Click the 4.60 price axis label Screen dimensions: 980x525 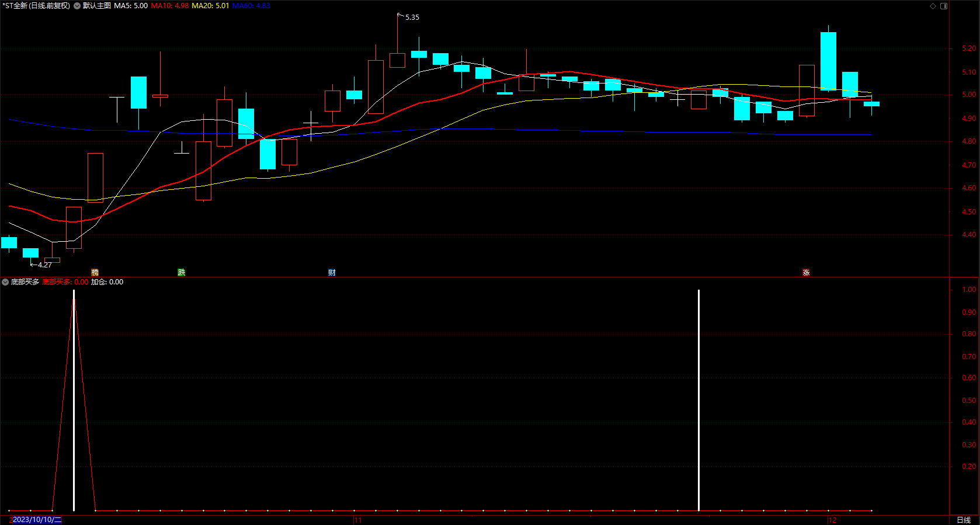[969, 188]
